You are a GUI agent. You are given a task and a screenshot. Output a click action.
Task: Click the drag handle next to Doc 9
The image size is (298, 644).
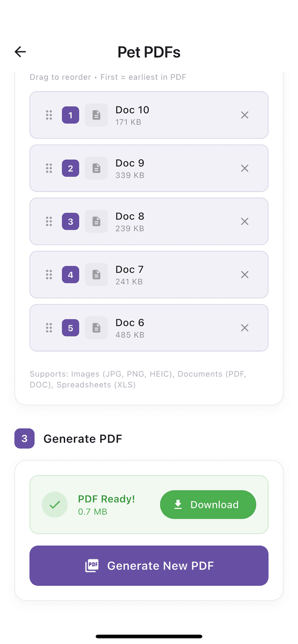pyautogui.click(x=48, y=168)
